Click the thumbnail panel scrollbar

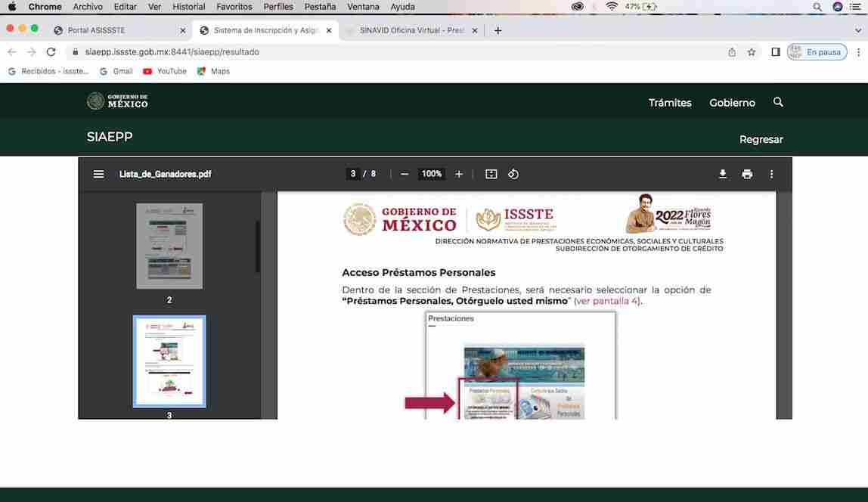pyautogui.click(x=257, y=246)
